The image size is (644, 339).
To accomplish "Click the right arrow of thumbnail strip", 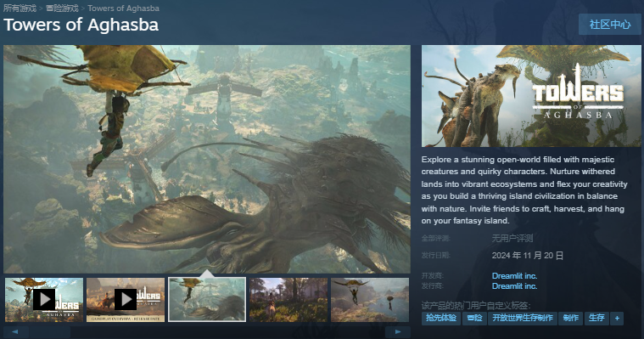I will 398,331.
